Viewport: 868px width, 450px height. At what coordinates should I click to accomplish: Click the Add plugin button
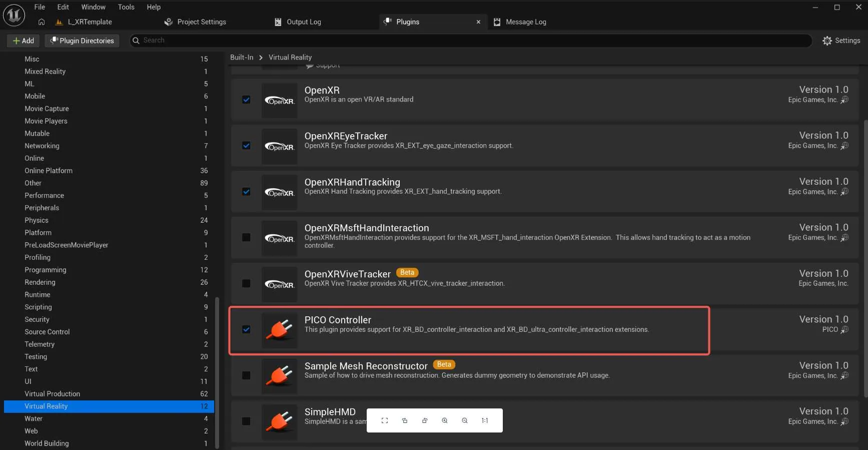[23, 41]
